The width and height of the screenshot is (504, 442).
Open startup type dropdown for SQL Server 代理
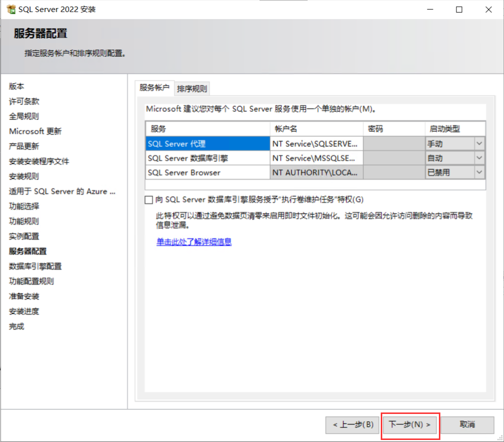point(479,144)
